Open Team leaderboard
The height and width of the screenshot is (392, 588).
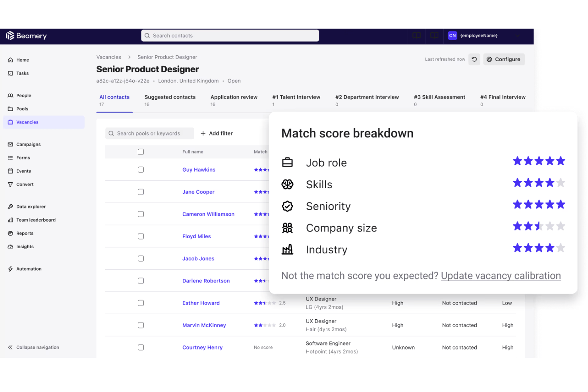(x=32, y=220)
